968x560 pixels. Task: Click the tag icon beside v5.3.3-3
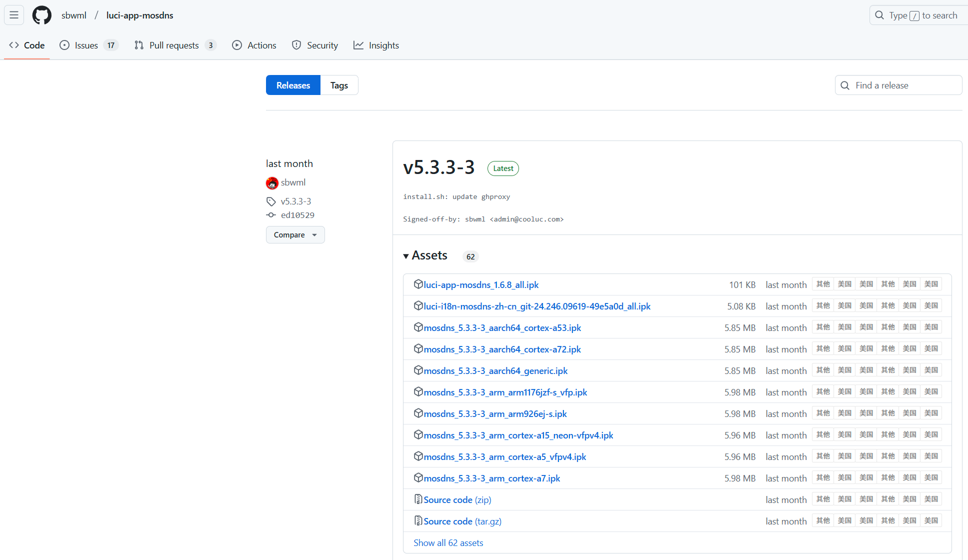[x=271, y=201]
